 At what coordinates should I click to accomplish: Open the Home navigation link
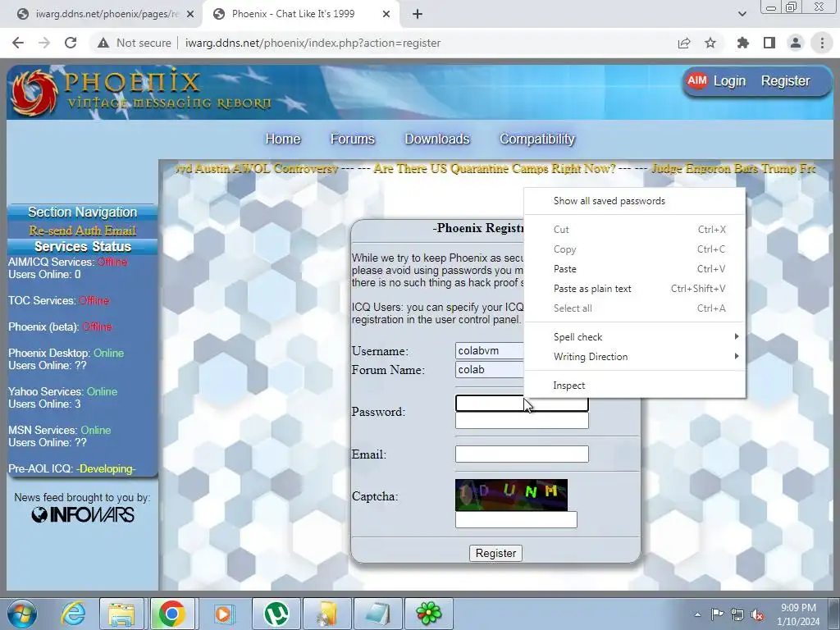click(x=283, y=139)
